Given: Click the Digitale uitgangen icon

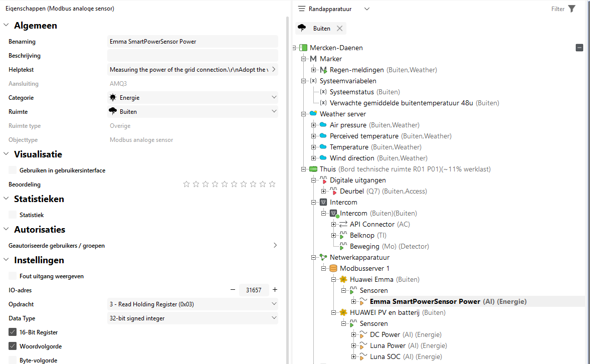Looking at the screenshot, I should point(323,180).
